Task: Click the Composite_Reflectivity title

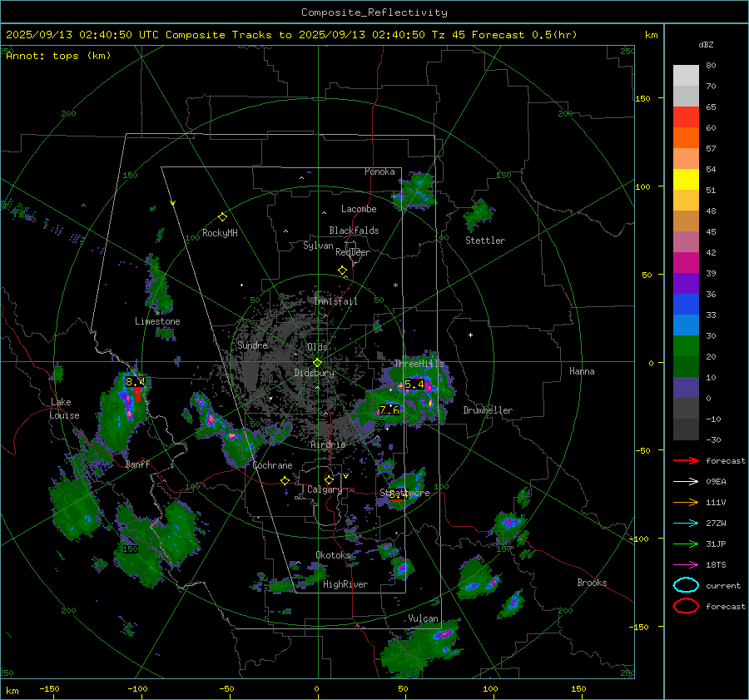Action: 374,12
